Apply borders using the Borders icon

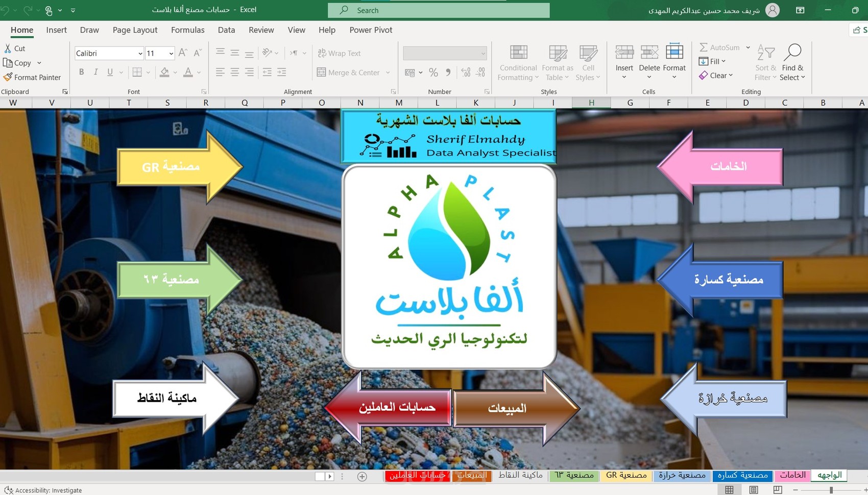pos(137,72)
